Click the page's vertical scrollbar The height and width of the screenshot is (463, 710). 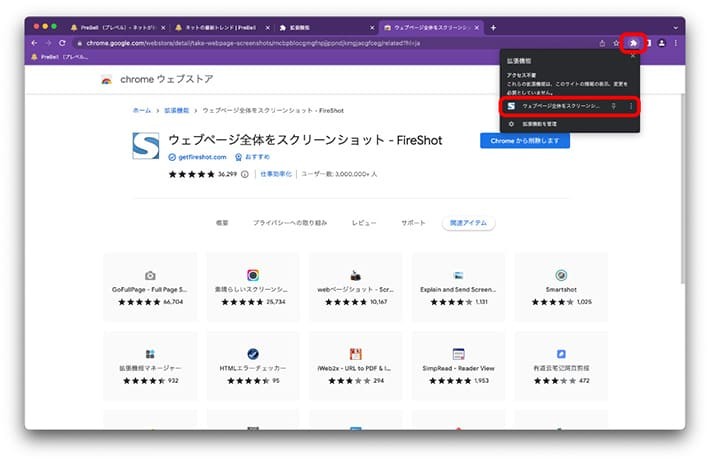pyautogui.click(x=682, y=188)
